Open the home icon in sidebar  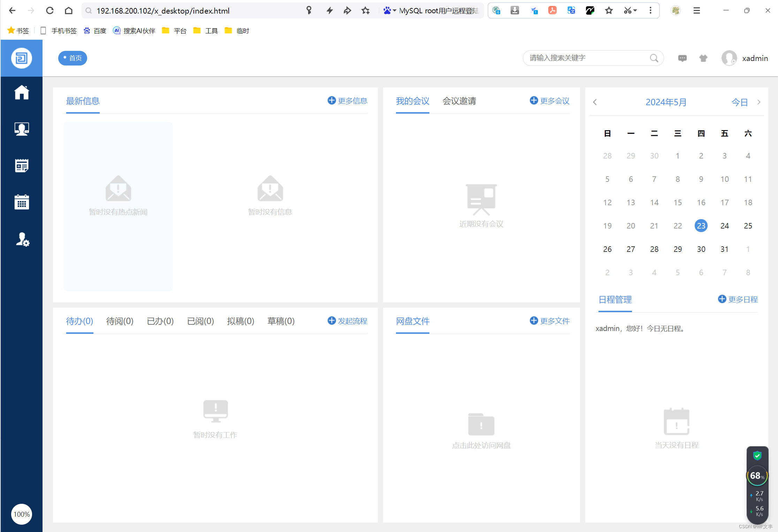coord(22,92)
